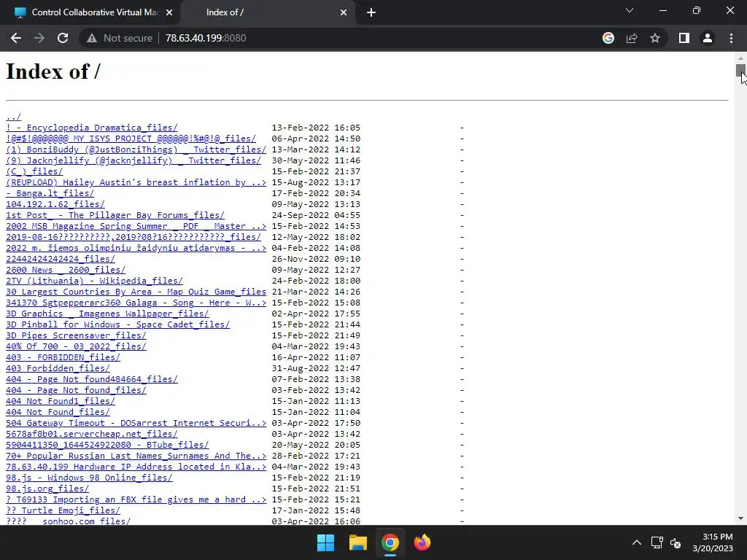This screenshot has width=747, height=560.
Task: Open Jacknjellify Twitter_files folder link
Action: pyautogui.click(x=133, y=160)
